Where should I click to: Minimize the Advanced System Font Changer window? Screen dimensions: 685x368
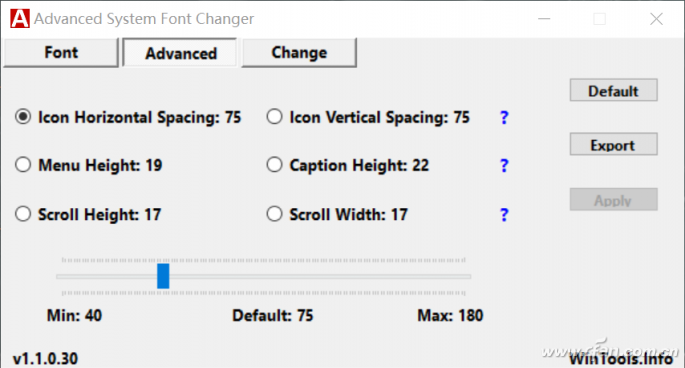[x=544, y=19]
